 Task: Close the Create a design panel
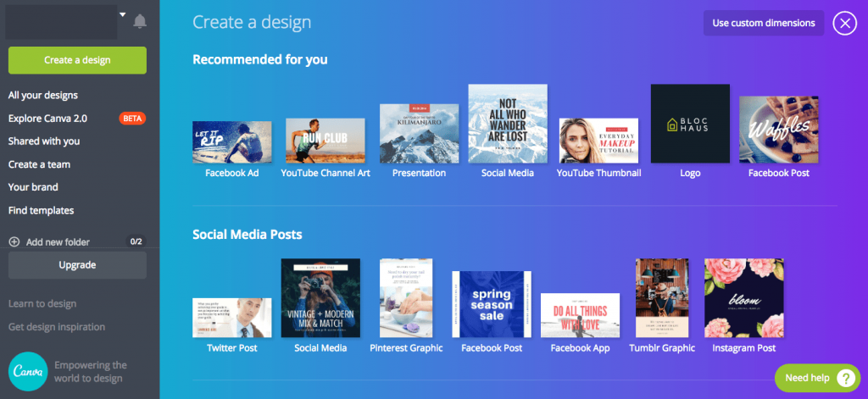(844, 23)
